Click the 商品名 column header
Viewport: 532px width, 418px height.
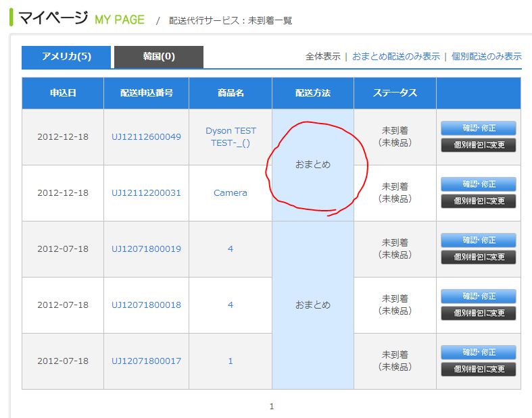point(231,93)
